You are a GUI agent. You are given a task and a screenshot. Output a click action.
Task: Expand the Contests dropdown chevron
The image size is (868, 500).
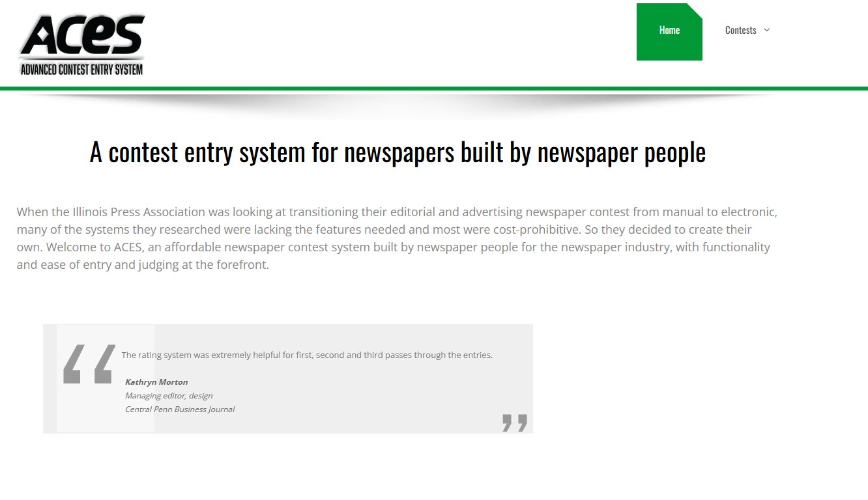click(x=767, y=30)
